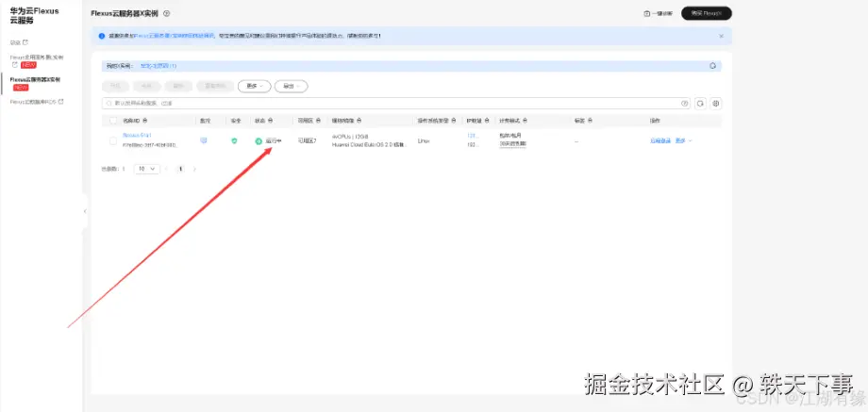The width and height of the screenshot is (868, 412).
Task: Click the 4vCPUs | 12GiB spec text
Action: click(350, 136)
